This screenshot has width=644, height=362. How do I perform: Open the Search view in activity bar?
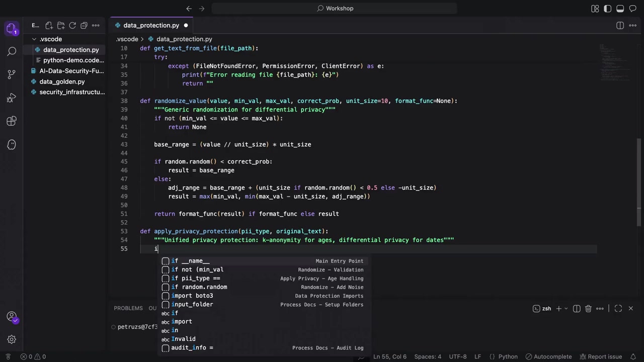[12, 51]
